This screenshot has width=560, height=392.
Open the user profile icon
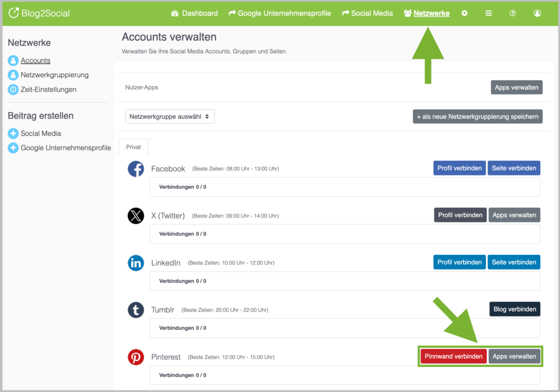537,13
